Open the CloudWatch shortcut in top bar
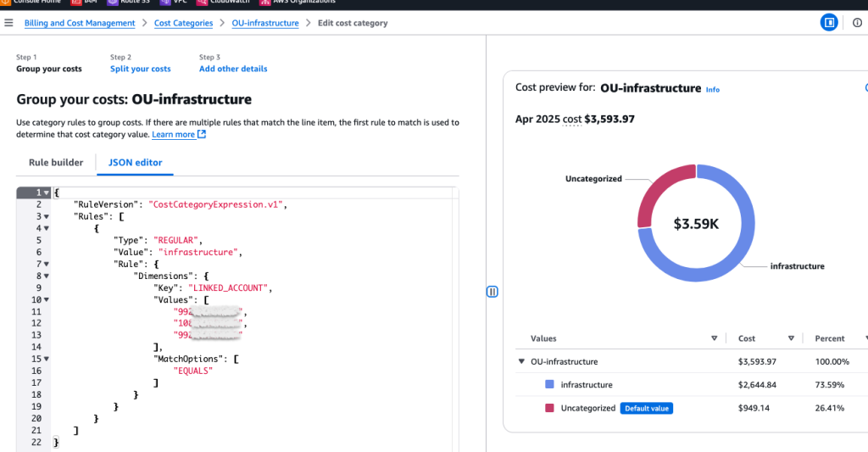The image size is (868, 452). point(223,2)
